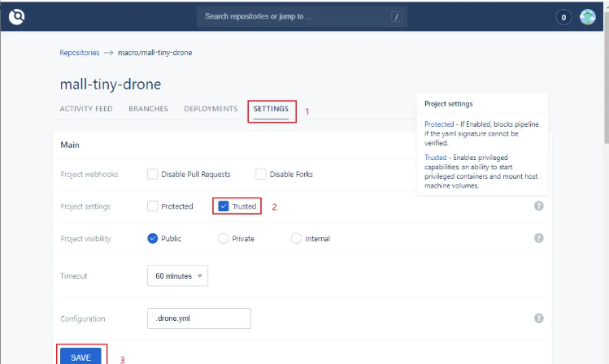The width and height of the screenshot is (609, 364).
Task: Show help for the Configuration row
Action: coord(538,318)
